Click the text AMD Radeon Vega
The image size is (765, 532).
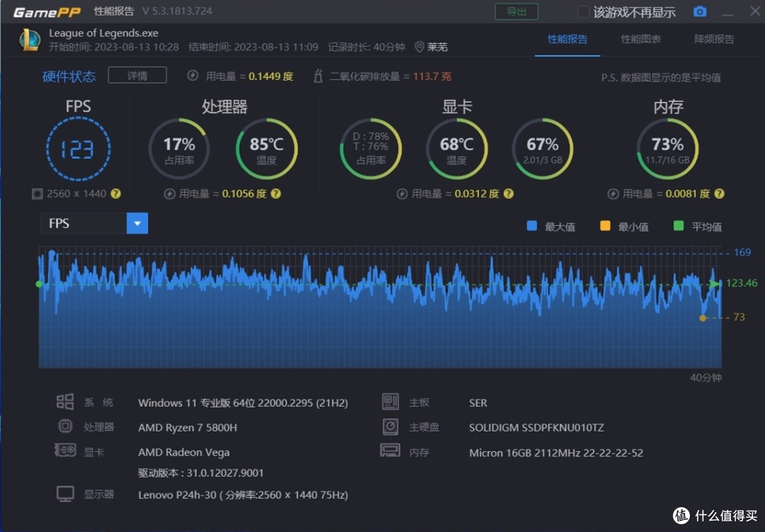click(184, 453)
